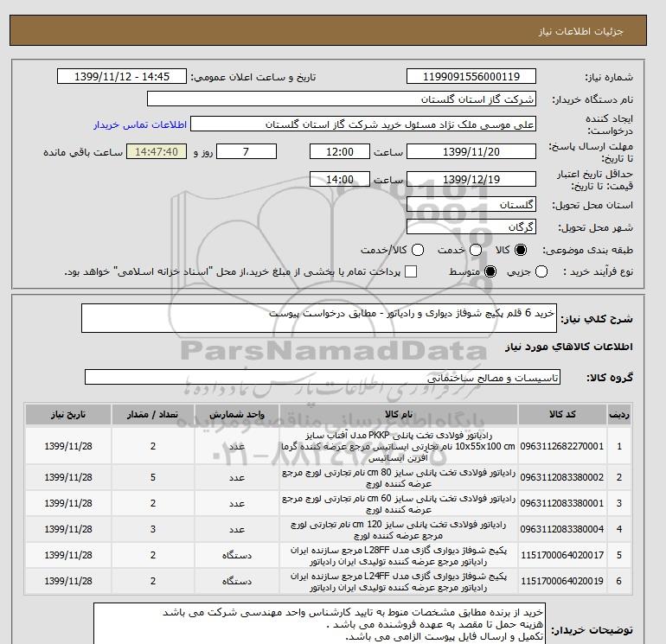This screenshot has height=644, width=666.
Task: Click the goods group field تاسیسات و مصالح ساختمانی
Action: click(x=323, y=377)
